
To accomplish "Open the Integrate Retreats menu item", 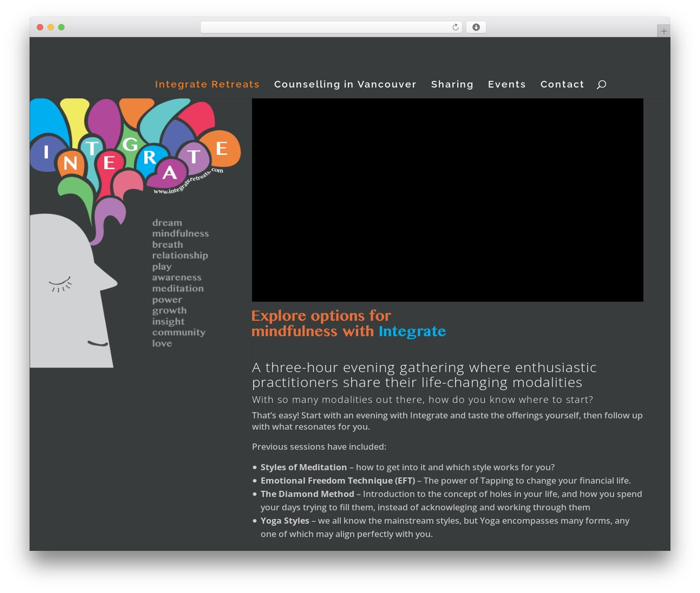I will (207, 84).
